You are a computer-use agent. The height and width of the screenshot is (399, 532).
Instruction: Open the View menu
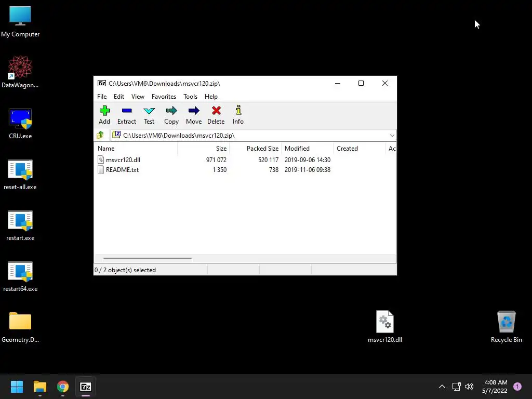tap(138, 96)
